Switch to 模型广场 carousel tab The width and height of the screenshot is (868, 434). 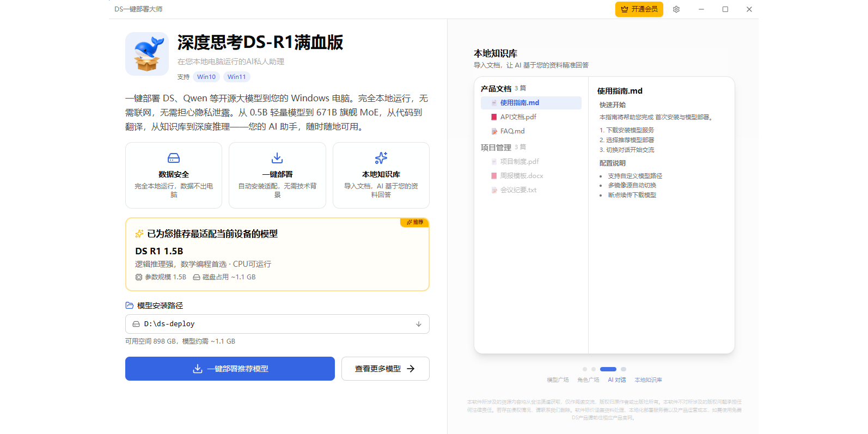pos(558,380)
